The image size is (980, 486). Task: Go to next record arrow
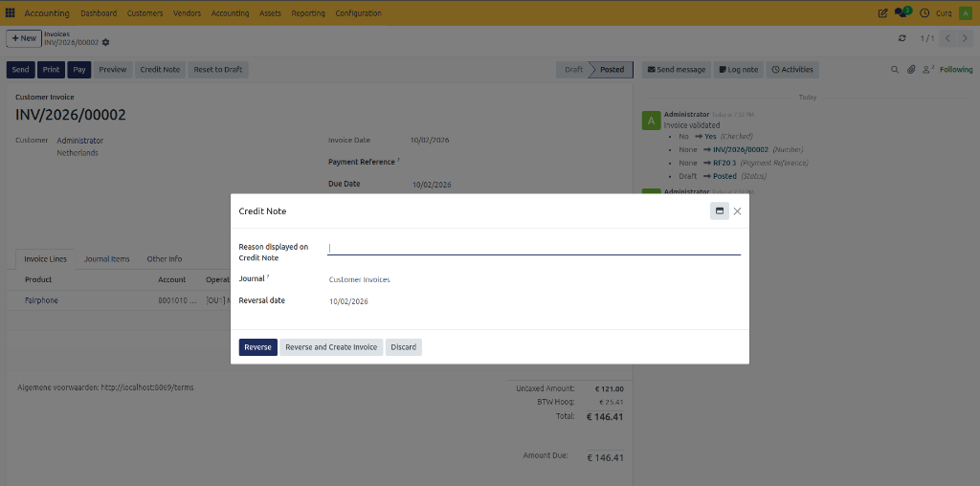(x=965, y=38)
